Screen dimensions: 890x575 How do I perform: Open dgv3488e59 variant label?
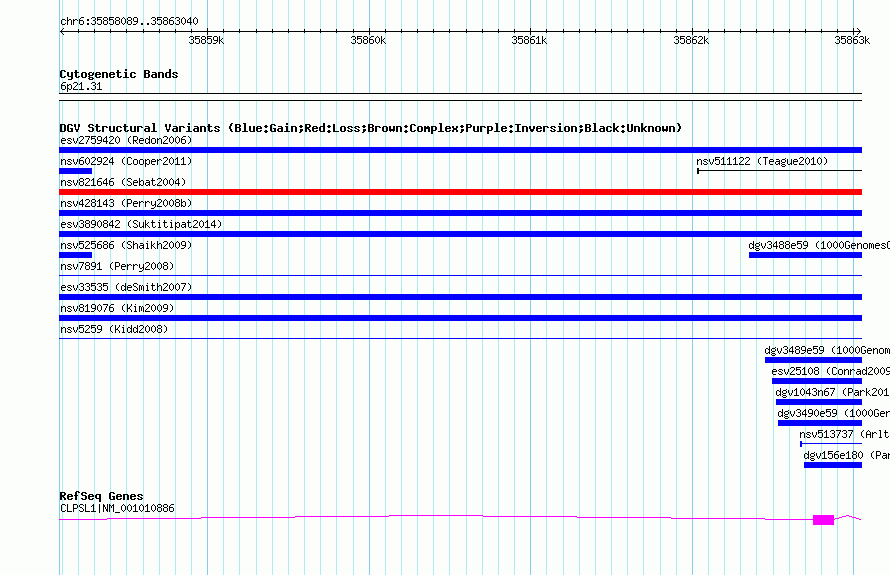click(819, 245)
